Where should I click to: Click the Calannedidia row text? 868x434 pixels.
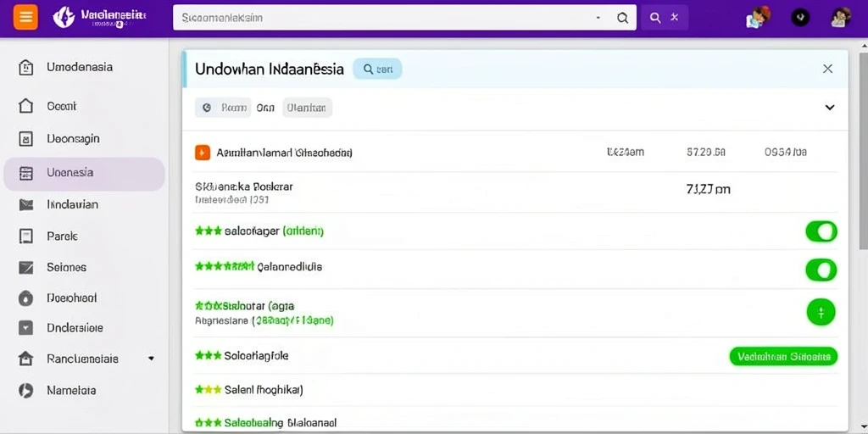(290, 267)
